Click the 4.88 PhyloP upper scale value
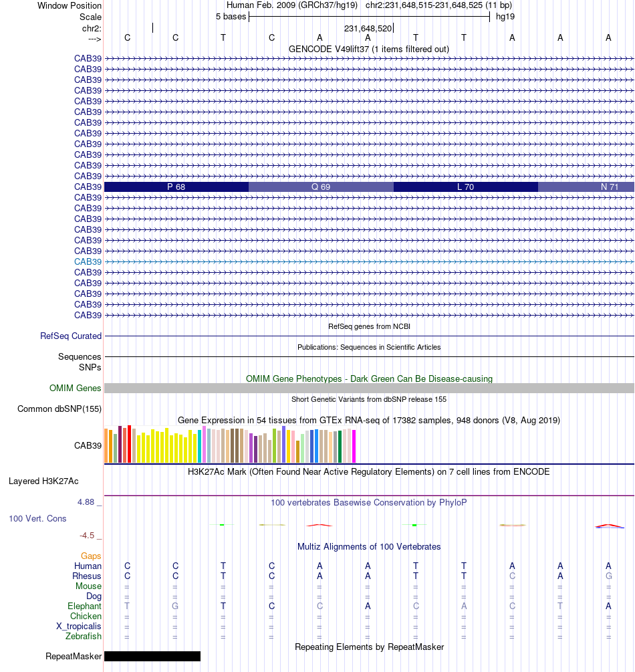 (86, 502)
